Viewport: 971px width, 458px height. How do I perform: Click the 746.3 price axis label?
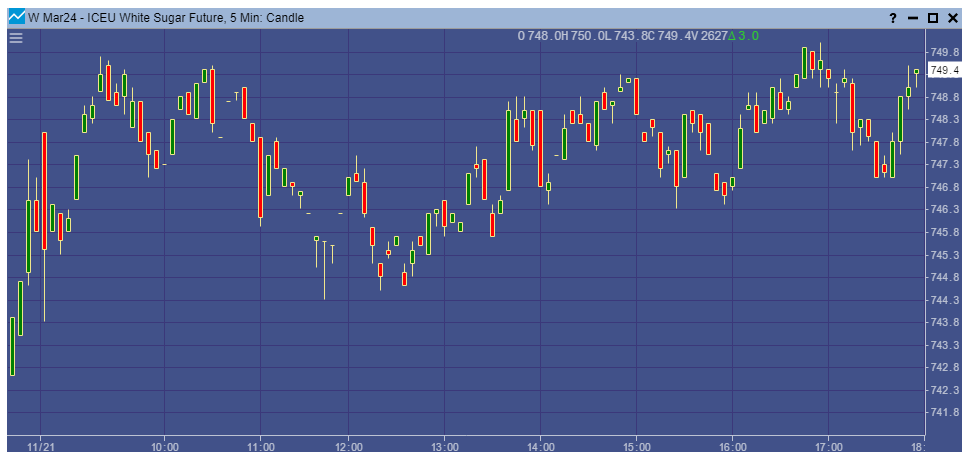[944, 210]
